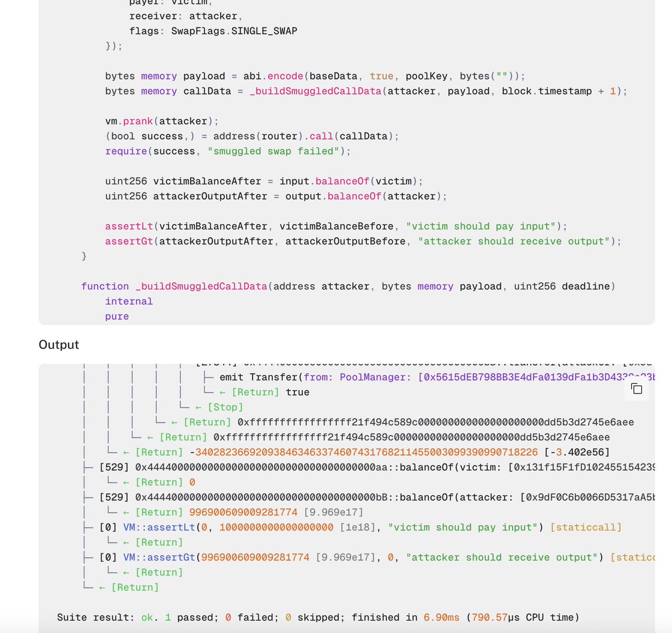672x633 pixels.
Task: Click the "VM::assertLt(0, 1000000000000000000" trace line
Action: [x=352, y=527]
